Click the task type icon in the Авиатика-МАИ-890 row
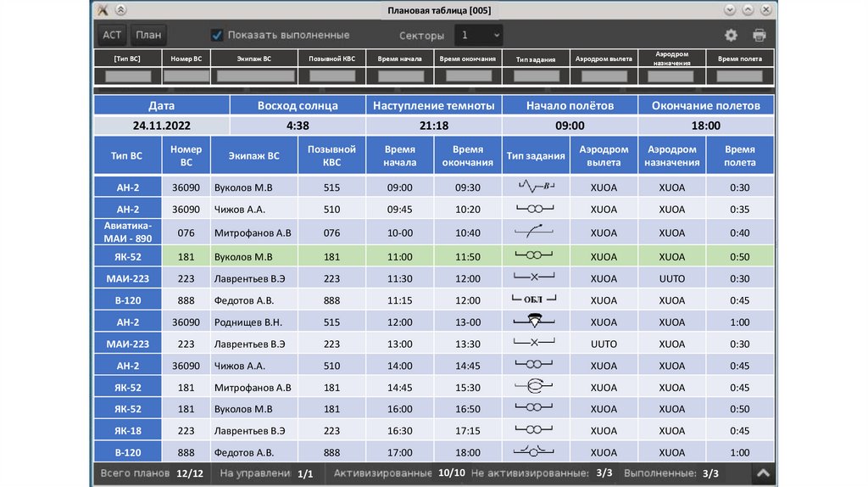 [x=536, y=232]
